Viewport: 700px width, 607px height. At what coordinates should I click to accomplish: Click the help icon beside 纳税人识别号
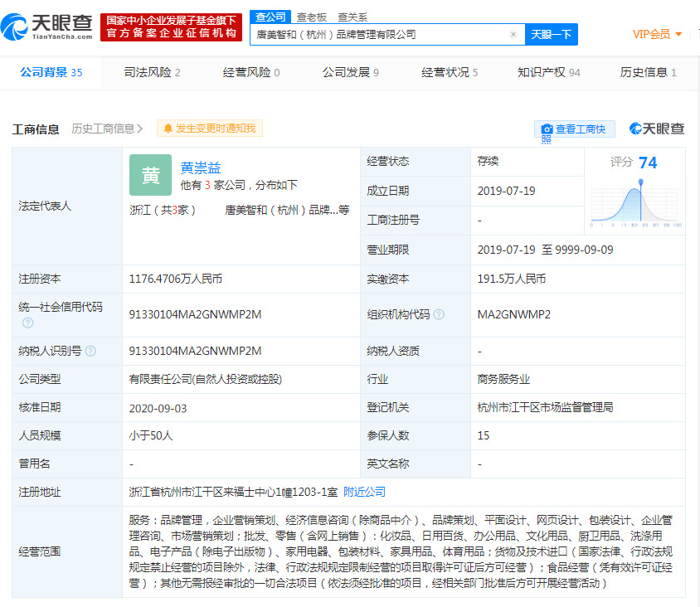tap(90, 352)
